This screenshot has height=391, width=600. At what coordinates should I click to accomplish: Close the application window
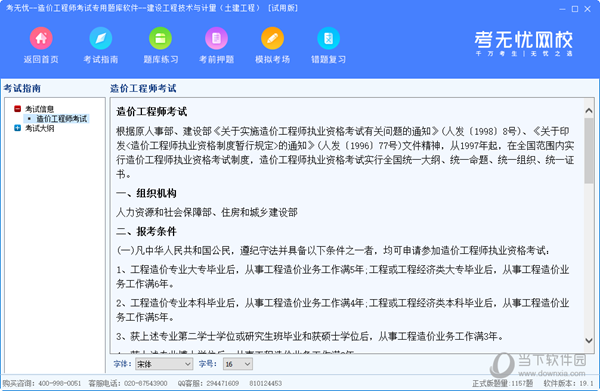587,9
